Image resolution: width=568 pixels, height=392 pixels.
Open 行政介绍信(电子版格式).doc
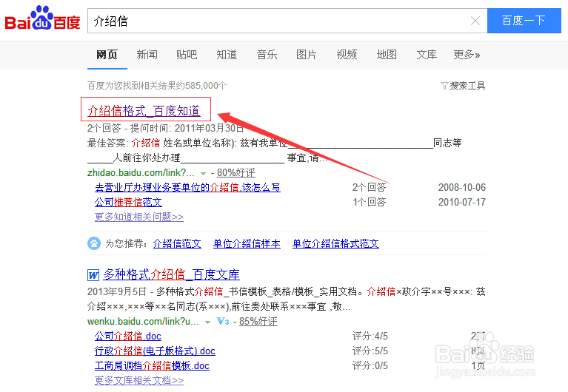[155, 351]
